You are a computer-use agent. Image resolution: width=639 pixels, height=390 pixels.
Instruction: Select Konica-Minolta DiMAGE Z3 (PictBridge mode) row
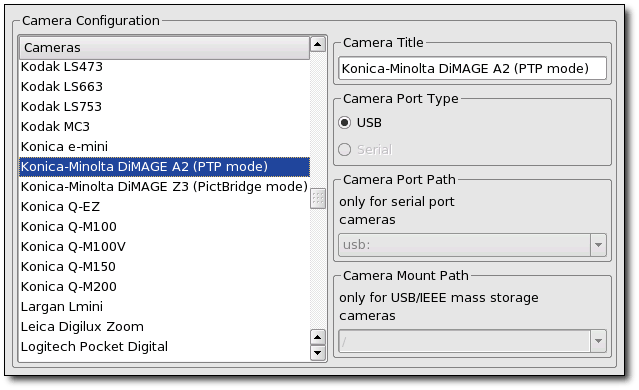(x=164, y=187)
